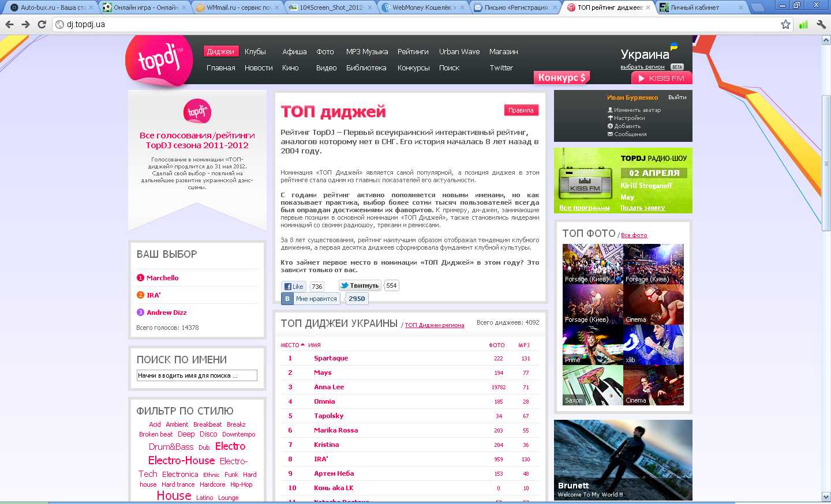Open the Магазин menu item
This screenshot has height=504, width=831.
[503, 51]
